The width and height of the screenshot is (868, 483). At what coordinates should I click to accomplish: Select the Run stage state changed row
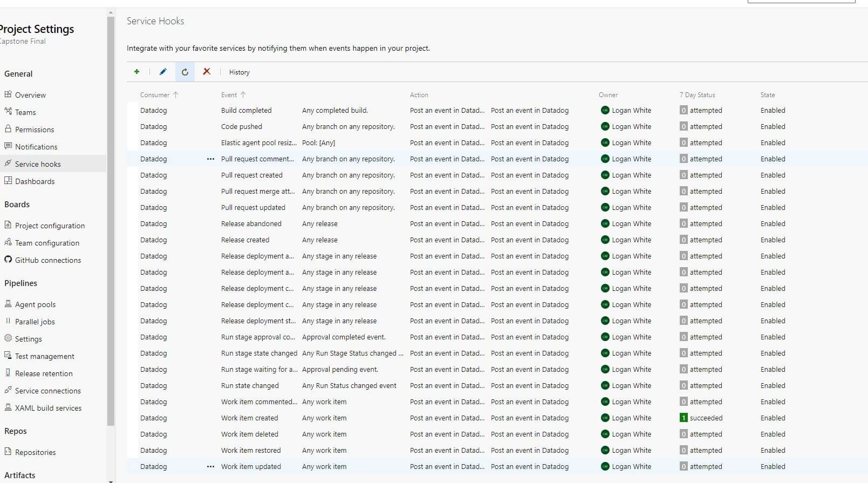click(x=497, y=353)
